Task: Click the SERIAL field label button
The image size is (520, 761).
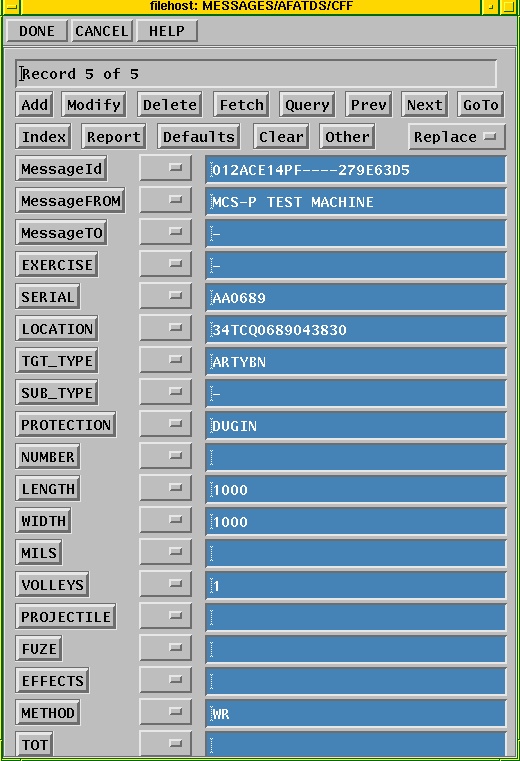Action: pyautogui.click(x=48, y=297)
